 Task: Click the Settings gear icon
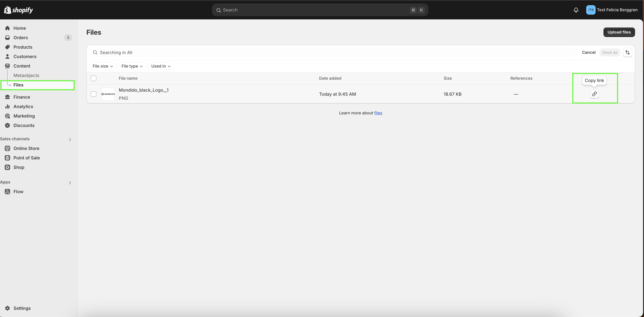tap(7, 308)
